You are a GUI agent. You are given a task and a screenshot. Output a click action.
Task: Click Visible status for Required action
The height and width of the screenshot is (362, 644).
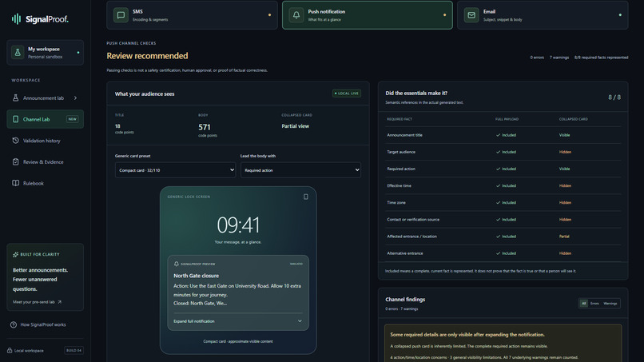(564, 169)
